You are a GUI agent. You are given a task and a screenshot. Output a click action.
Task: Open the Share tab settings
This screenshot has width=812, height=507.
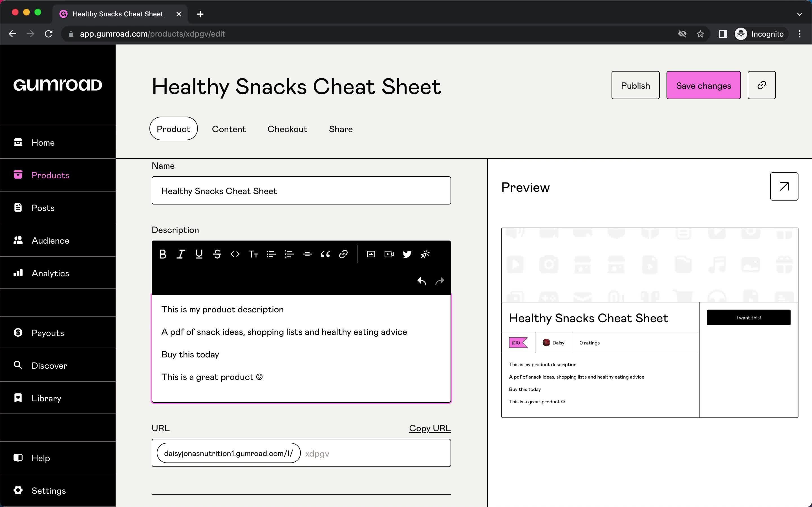[340, 128]
